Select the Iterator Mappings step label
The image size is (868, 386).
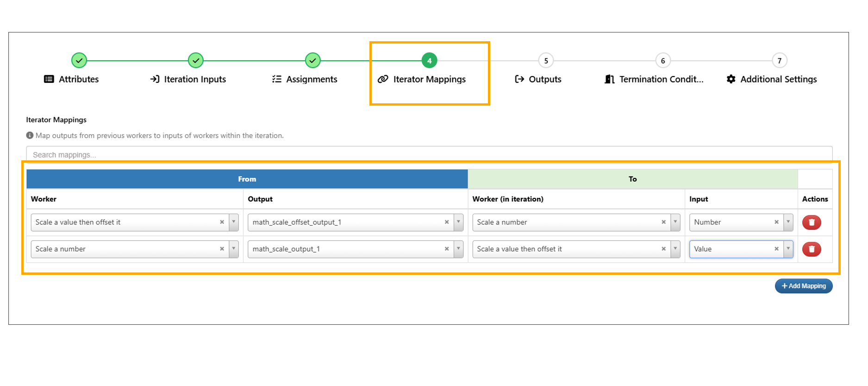coord(429,79)
